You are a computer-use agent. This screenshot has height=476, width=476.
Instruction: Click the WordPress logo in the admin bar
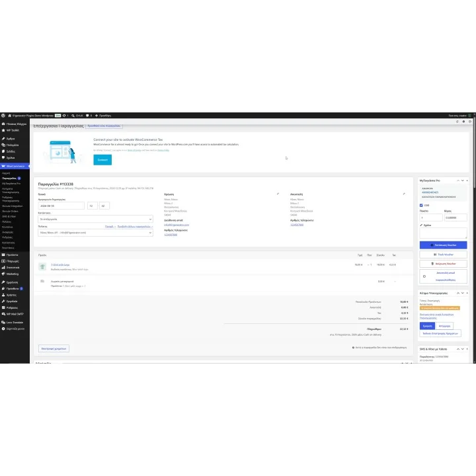pos(3,116)
